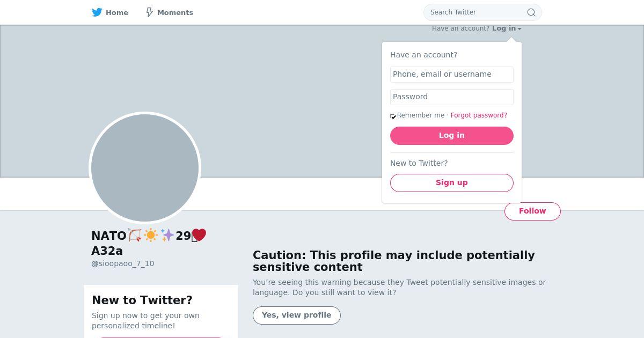644x338 pixels.
Task: Open the Moments tab
Action: (170, 12)
